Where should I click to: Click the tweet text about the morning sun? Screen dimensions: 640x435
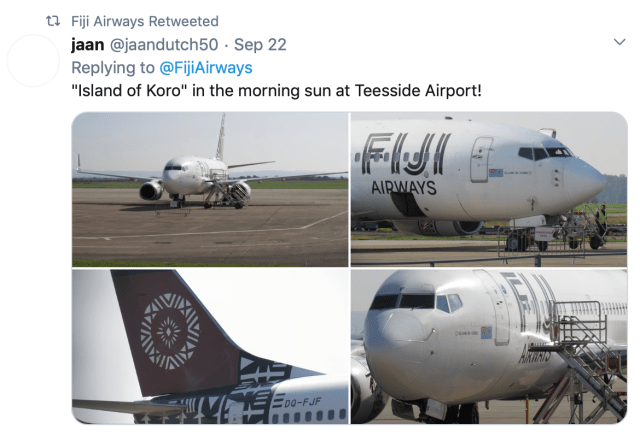277,91
